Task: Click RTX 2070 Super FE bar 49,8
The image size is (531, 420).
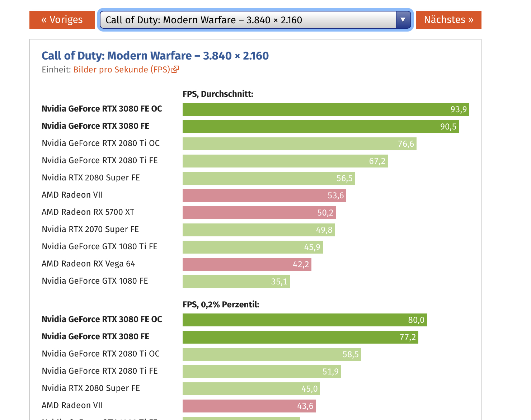Action: click(259, 230)
